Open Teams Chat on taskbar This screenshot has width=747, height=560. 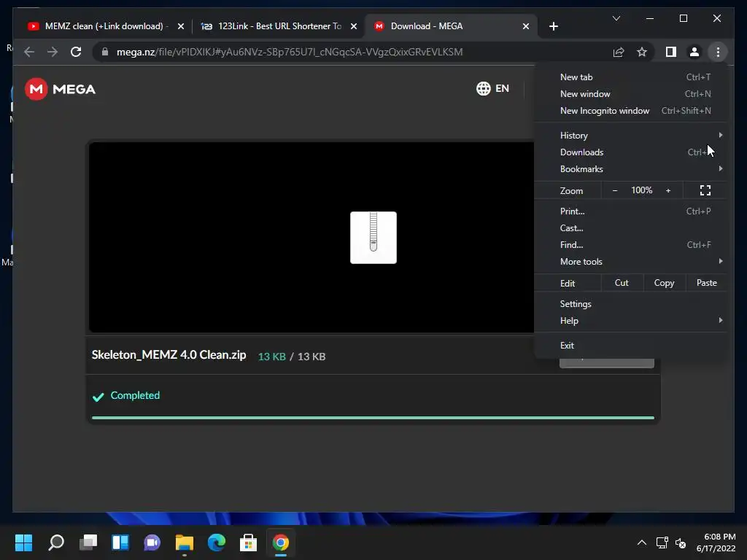152,542
